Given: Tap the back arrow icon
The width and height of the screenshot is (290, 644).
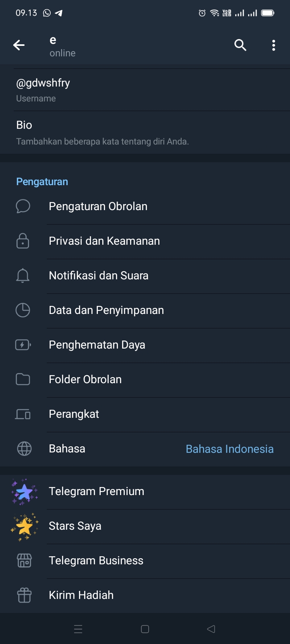Looking at the screenshot, I should [x=19, y=45].
